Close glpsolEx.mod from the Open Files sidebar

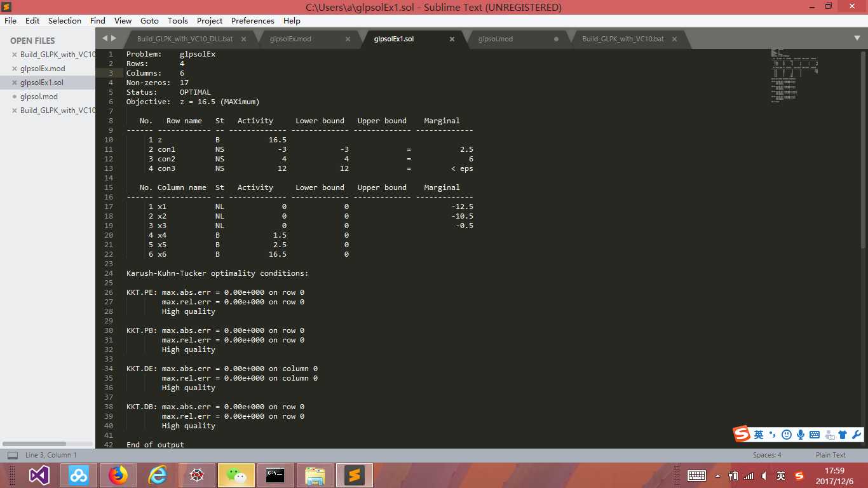coord(15,69)
